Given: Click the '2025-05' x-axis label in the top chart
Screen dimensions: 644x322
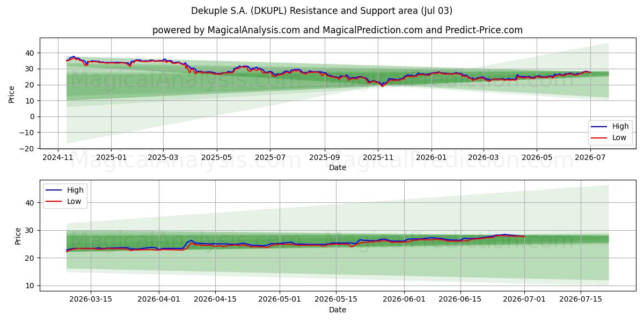Looking at the screenshot, I should 217,158.
